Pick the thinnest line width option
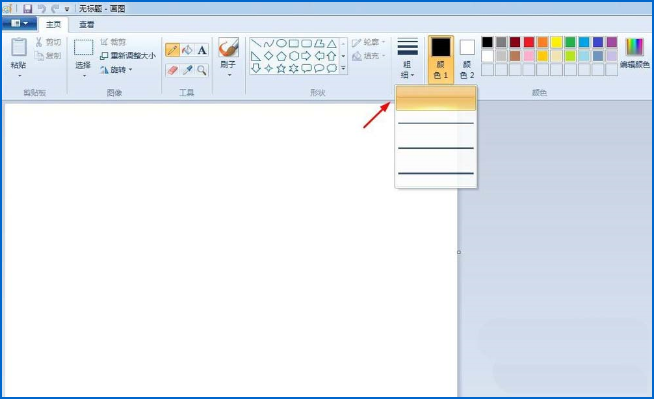654x400 pixels. pyautogui.click(x=436, y=98)
